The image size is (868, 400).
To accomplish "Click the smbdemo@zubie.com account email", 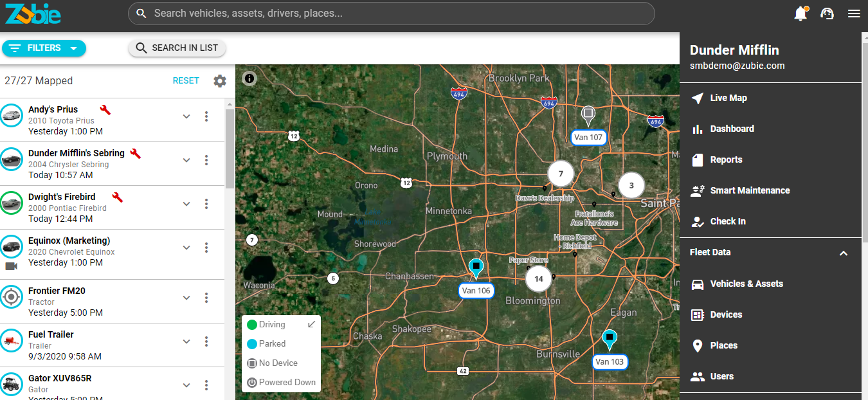I will tap(737, 66).
